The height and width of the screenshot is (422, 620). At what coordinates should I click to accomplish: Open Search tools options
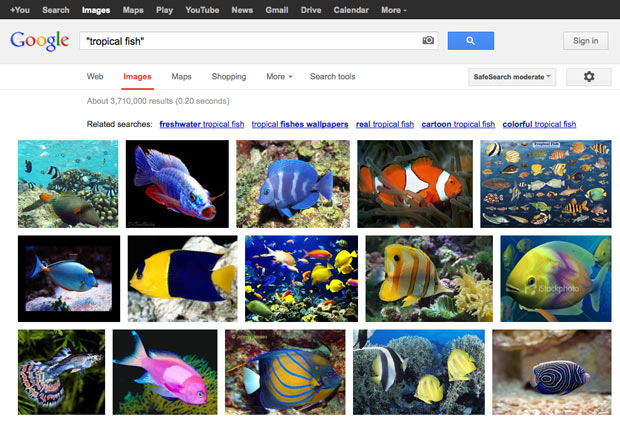pos(333,77)
